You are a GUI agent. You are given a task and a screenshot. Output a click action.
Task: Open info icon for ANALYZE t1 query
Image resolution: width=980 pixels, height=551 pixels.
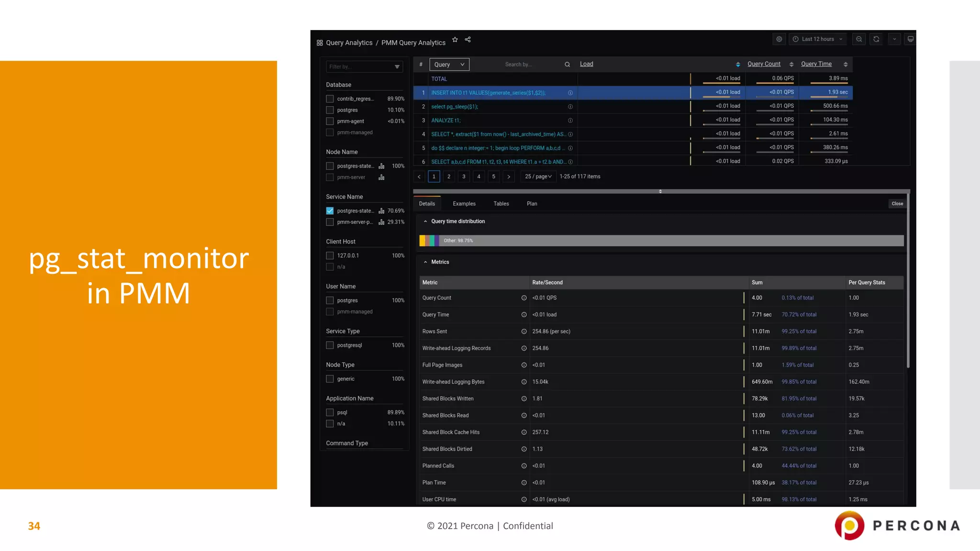(570, 121)
